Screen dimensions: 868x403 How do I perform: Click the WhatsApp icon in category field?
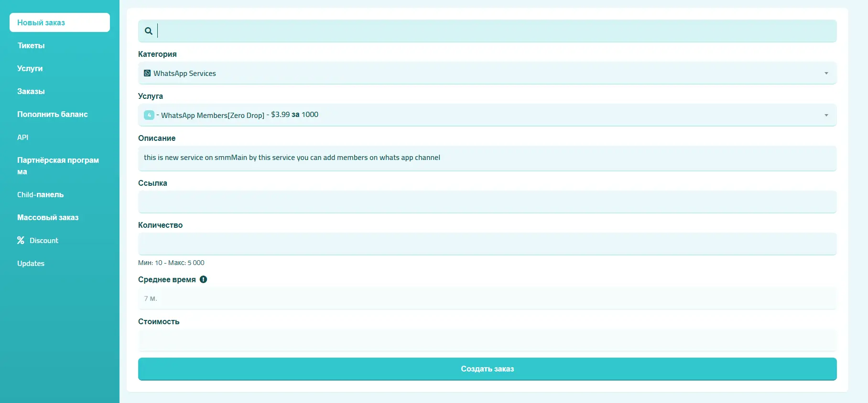[147, 73]
